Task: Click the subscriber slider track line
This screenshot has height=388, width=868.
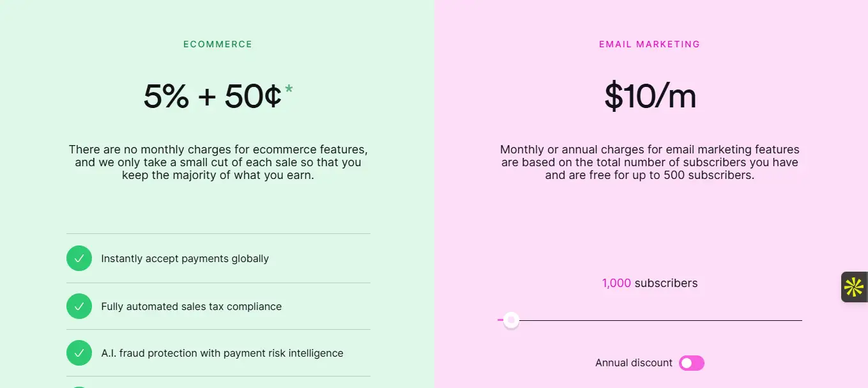Action: pos(658,320)
